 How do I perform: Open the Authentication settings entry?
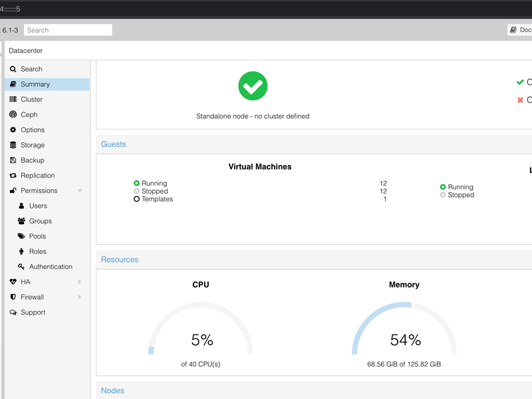51,267
